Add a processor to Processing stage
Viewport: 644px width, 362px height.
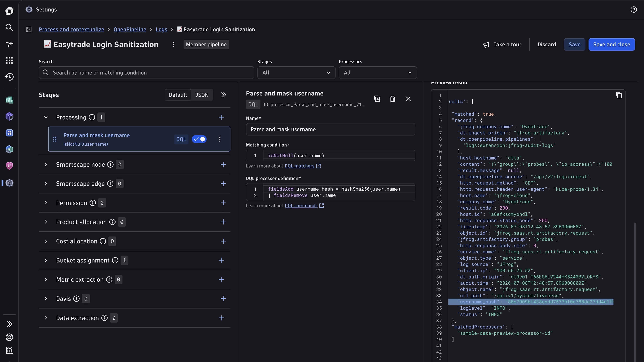click(221, 117)
